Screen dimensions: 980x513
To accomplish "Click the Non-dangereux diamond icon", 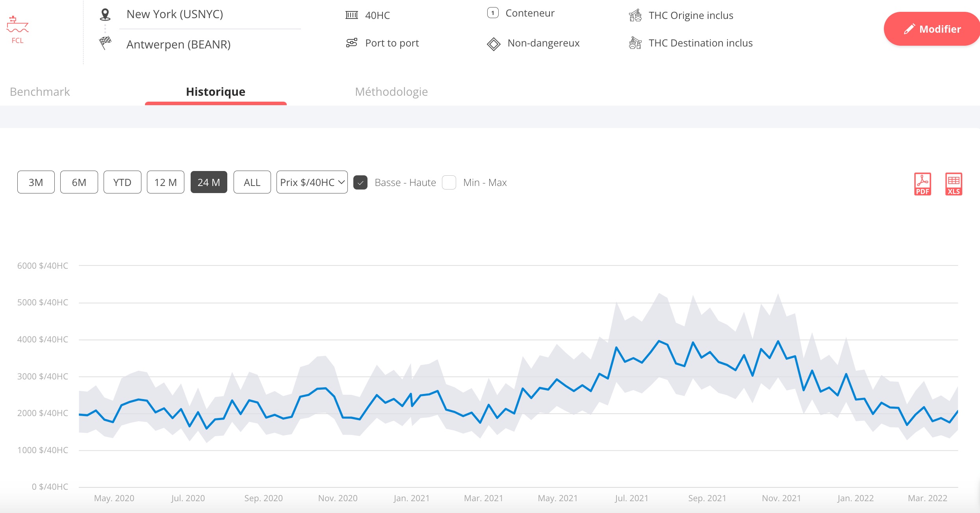I will tap(493, 44).
